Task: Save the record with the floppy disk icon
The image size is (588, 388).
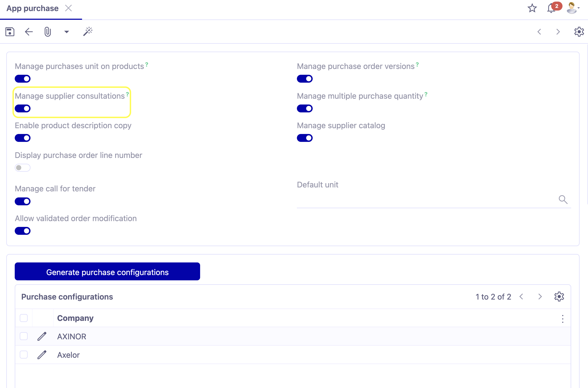Action: point(9,32)
